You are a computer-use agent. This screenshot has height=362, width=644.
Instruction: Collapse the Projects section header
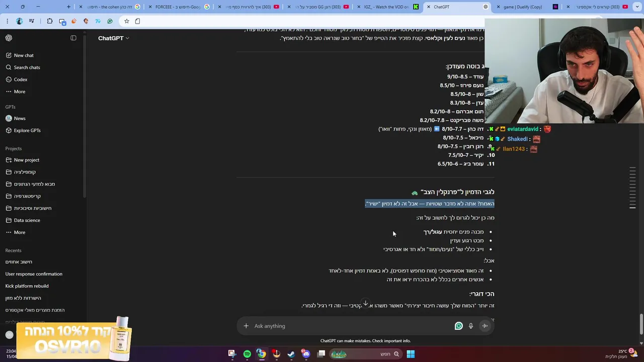pyautogui.click(x=14, y=149)
